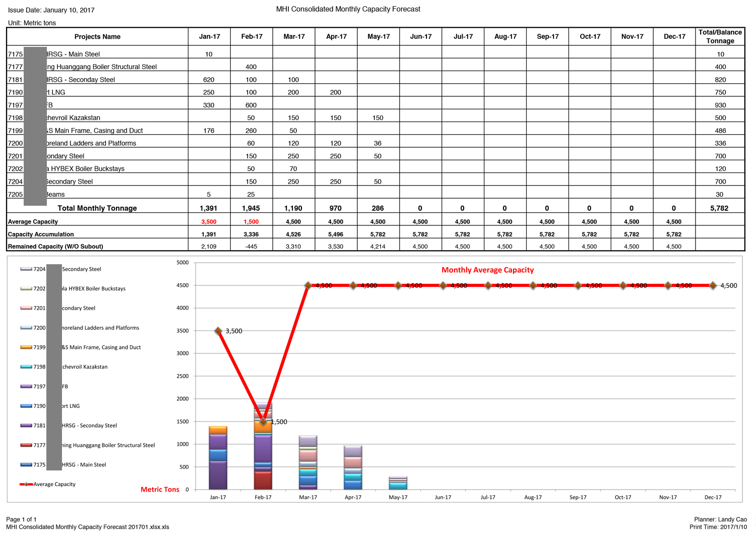Viewport: 756px width, 535px height.
Task: Click the 4500 y-axis tick label
Action: 182,285
